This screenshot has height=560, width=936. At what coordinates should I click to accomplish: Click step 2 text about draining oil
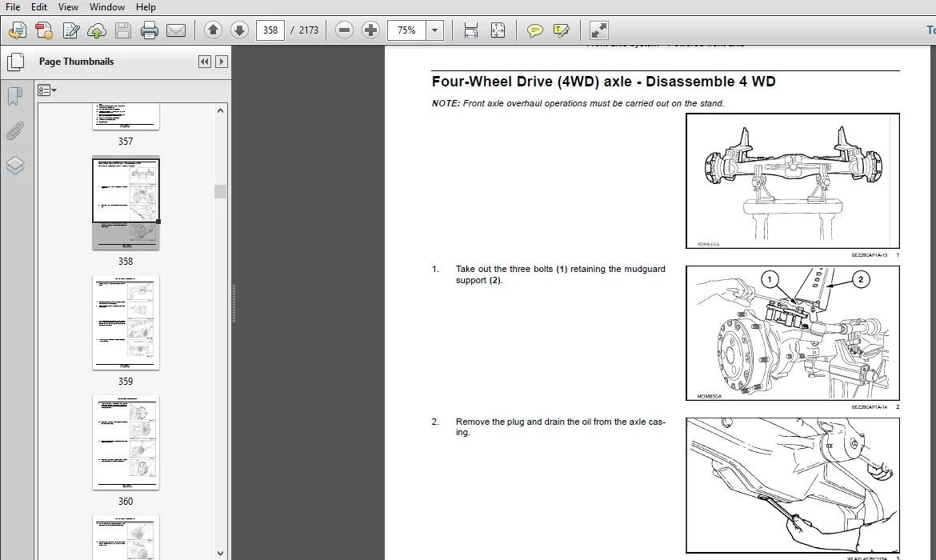[x=561, y=427]
